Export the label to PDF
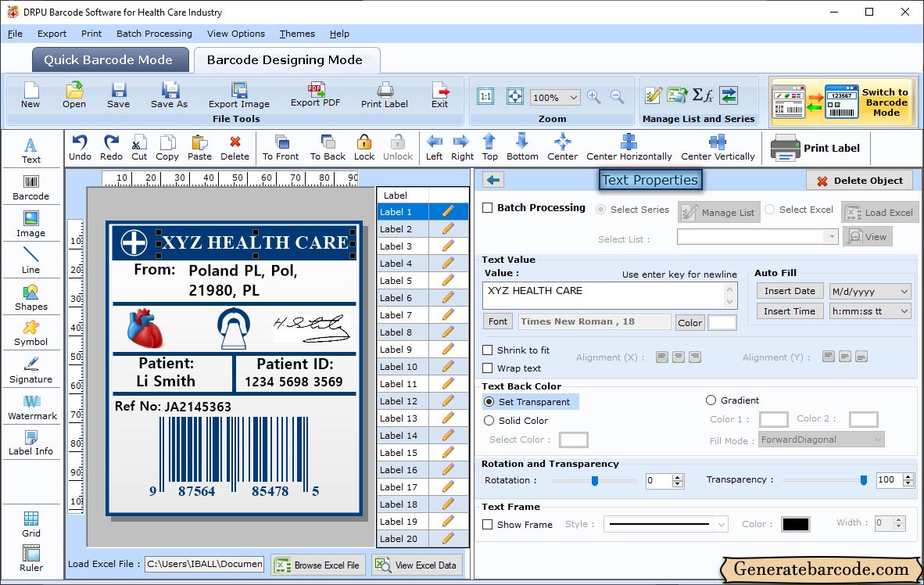The height and width of the screenshot is (585, 924). point(315,95)
